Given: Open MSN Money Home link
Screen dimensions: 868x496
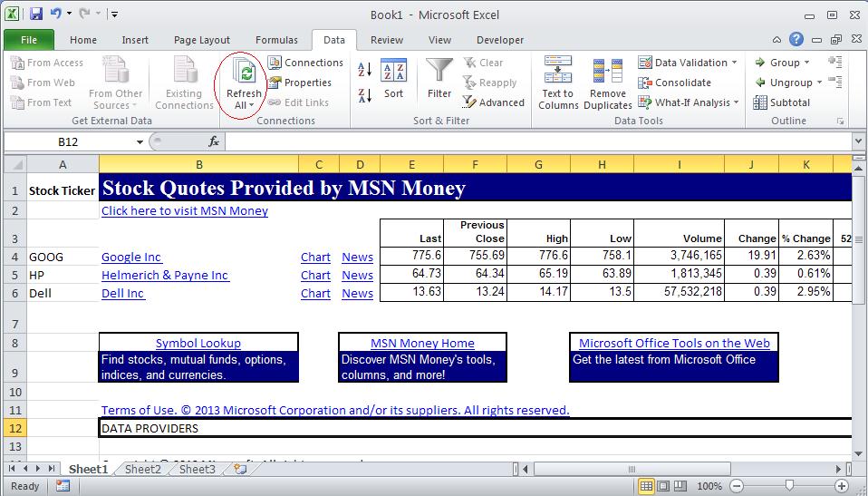Looking at the screenshot, I should point(422,343).
